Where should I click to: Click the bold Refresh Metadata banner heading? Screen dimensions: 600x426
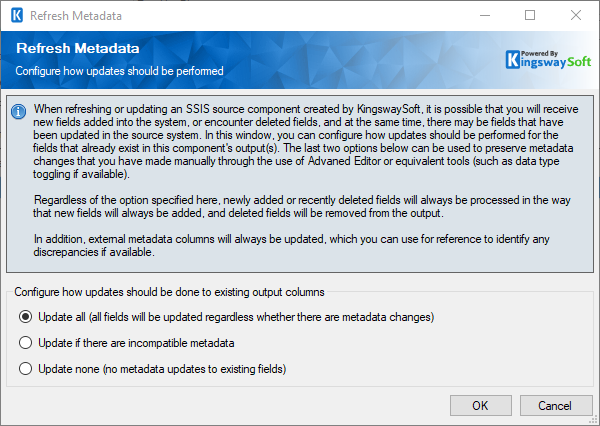[x=78, y=48]
